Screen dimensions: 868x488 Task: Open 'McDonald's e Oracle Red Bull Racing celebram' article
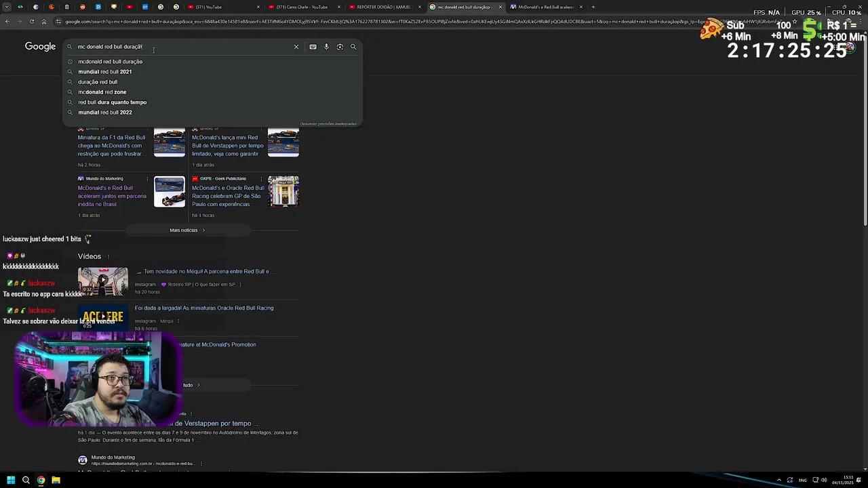(228, 196)
